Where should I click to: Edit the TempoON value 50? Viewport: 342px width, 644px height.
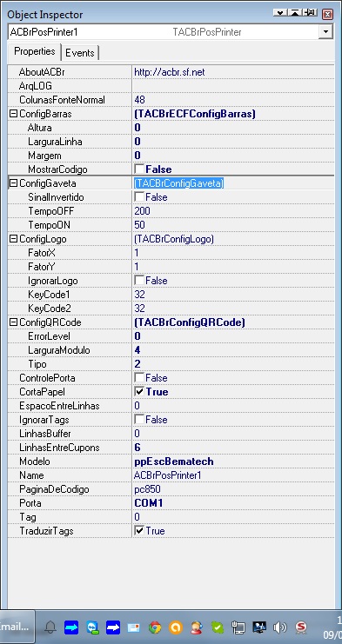pos(139,225)
